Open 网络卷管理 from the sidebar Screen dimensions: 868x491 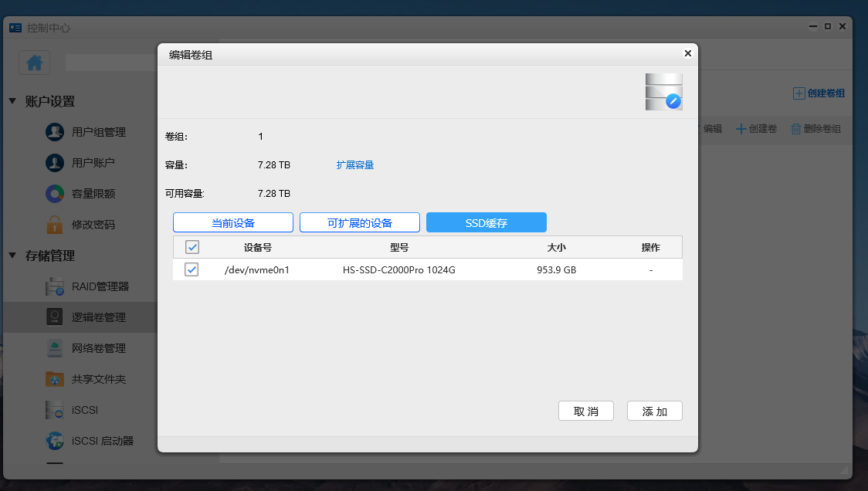pyautogui.click(x=54, y=347)
